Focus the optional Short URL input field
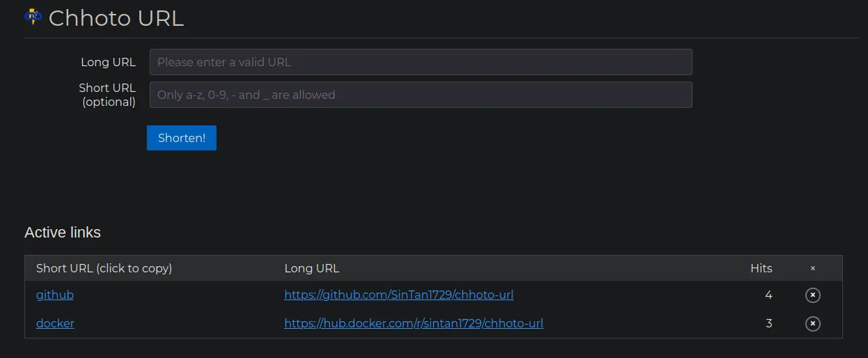The height and width of the screenshot is (358, 868). point(420,95)
